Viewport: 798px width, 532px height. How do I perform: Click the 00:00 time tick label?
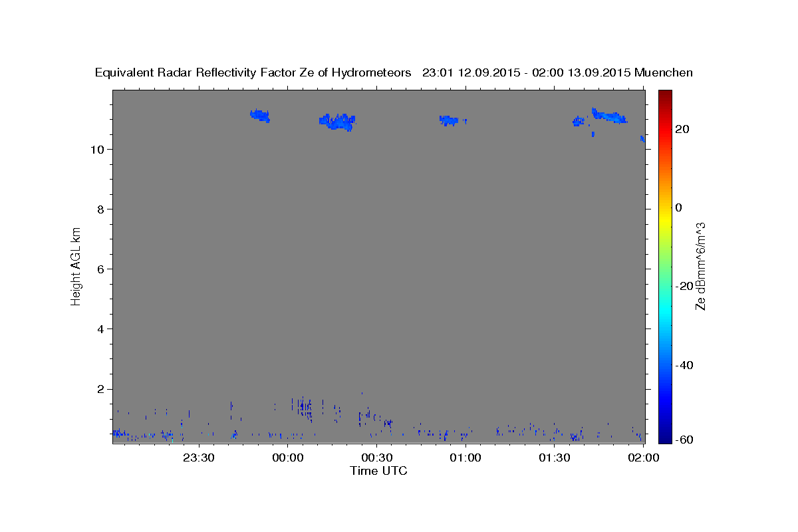point(287,458)
